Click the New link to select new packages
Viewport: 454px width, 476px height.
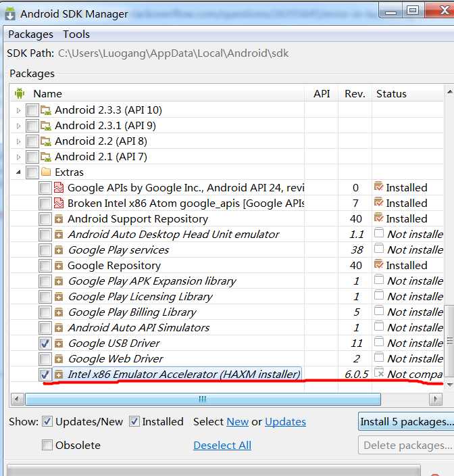point(237,422)
